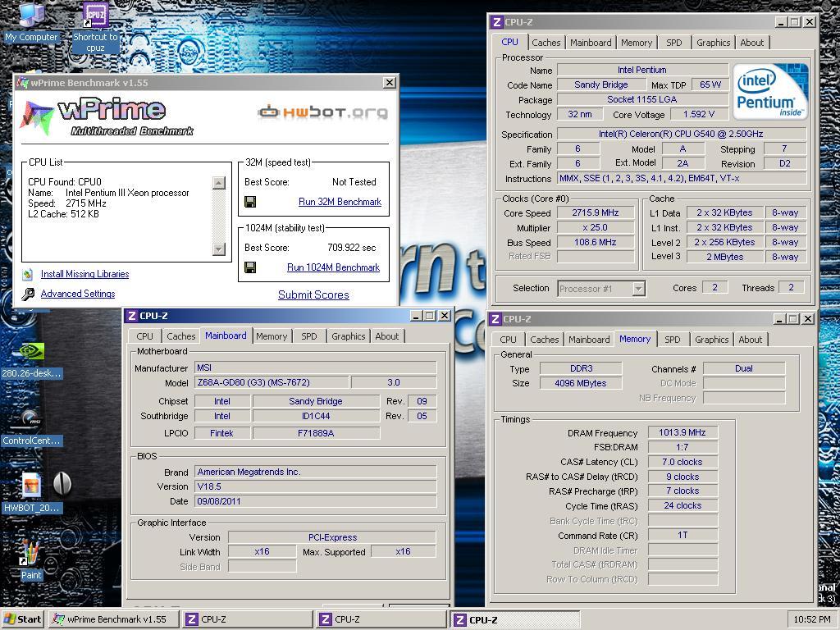This screenshot has width=840, height=630.
Task: Click the Core Speed 2715.9 MHz field
Action: (596, 212)
